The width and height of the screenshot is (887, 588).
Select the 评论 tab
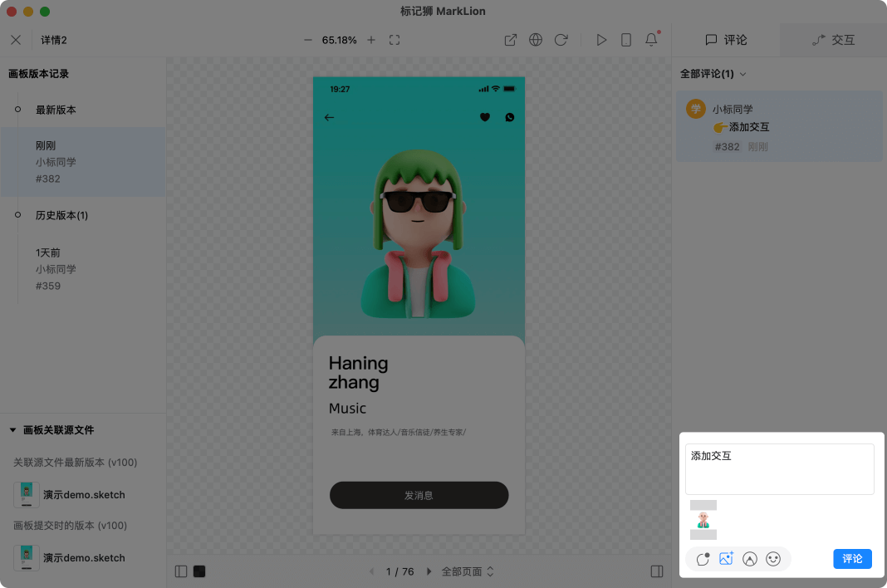point(726,40)
